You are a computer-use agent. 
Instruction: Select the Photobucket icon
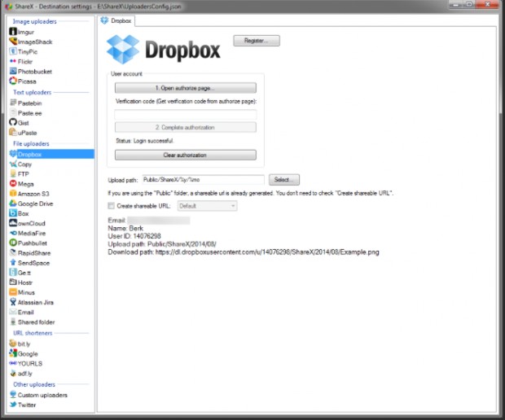coord(13,71)
